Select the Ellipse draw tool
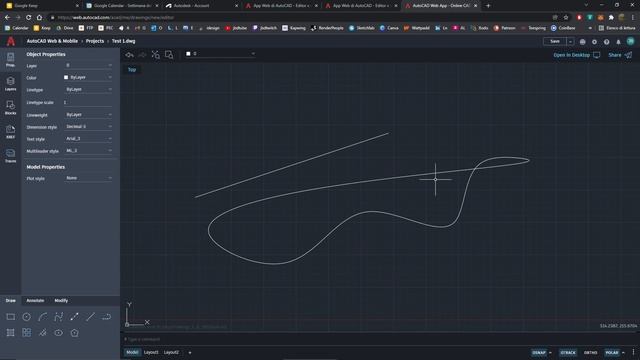640x360 pixels. tap(58, 333)
